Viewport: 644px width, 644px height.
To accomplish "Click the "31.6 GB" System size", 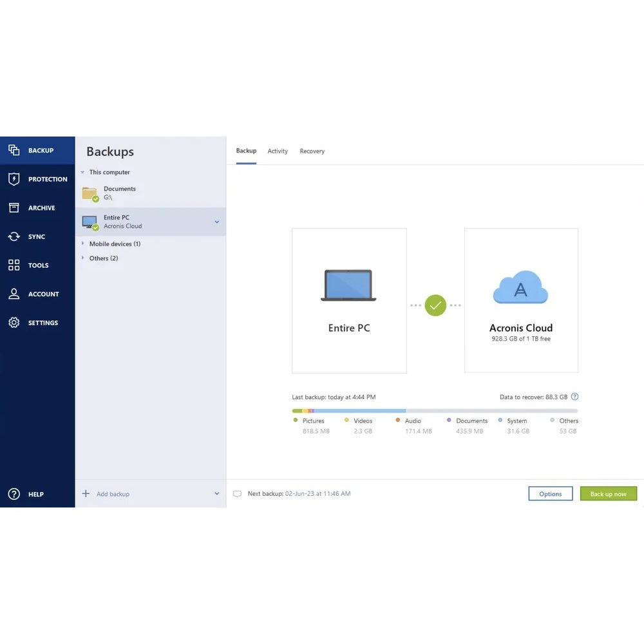I will coord(518,431).
